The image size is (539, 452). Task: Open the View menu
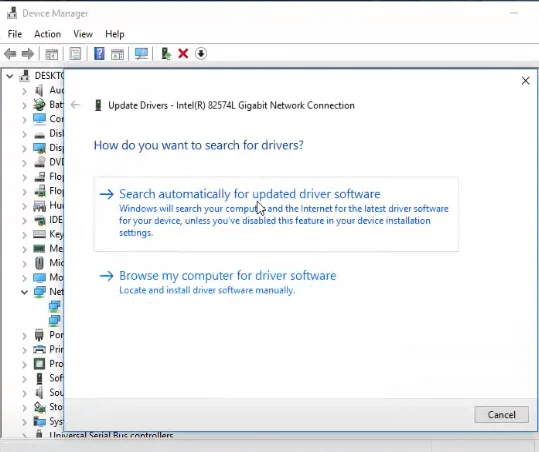click(83, 34)
